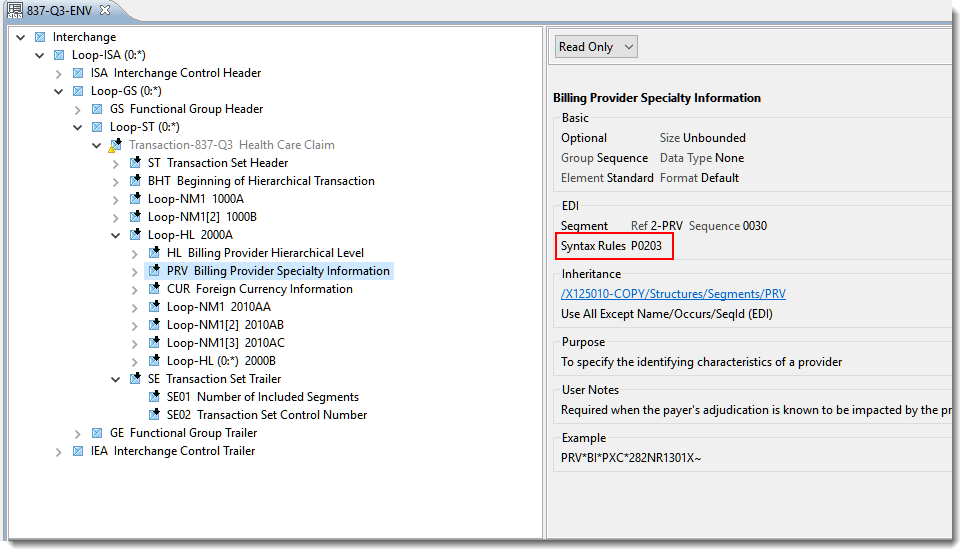Screen dimensions: 967x556
Task: Select SE02 Transaction Set Control Number
Action: click(x=266, y=415)
